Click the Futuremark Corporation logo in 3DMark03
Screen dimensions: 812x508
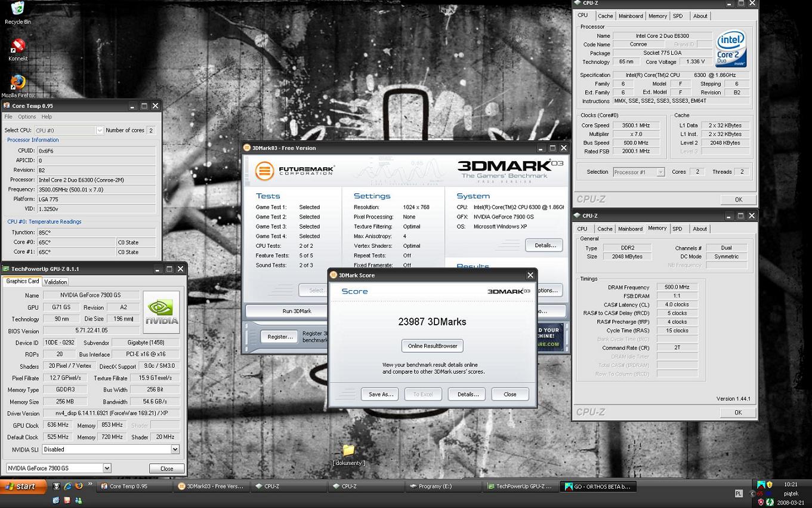[x=295, y=171]
